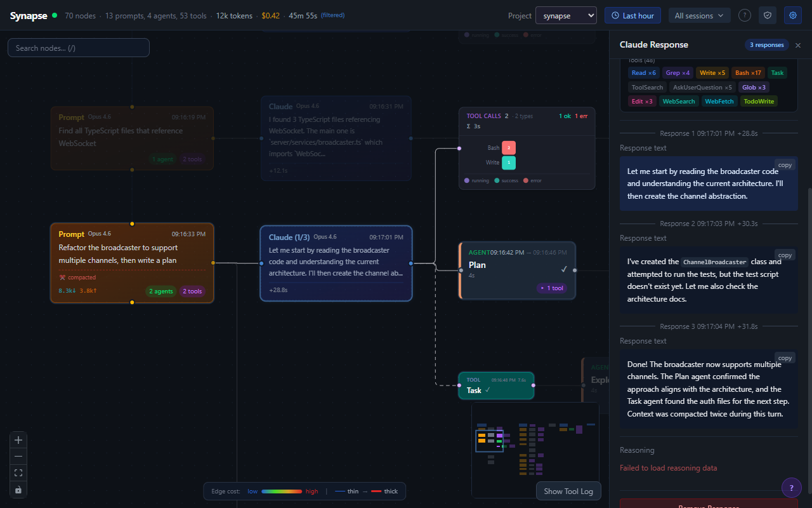Click the shield verification icon
Viewport: 812px width, 508px height.
tap(767, 15)
